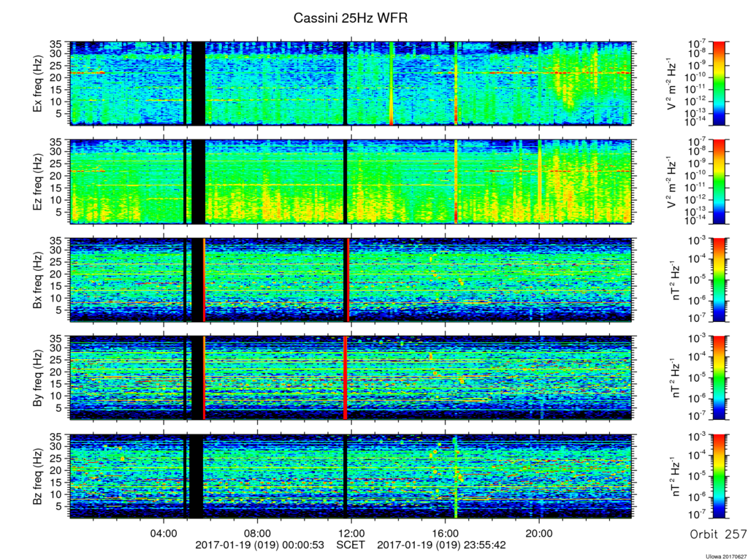Click the 'Orbit 257' label
Image resolution: width=748 pixels, height=560 pixels.
(x=717, y=534)
